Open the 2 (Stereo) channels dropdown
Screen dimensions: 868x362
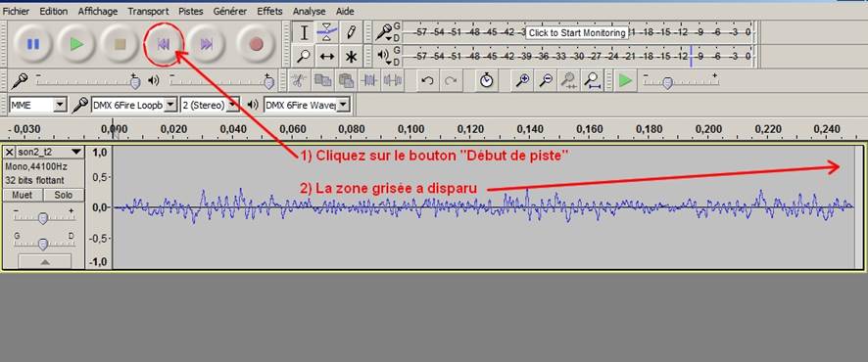[x=210, y=105]
